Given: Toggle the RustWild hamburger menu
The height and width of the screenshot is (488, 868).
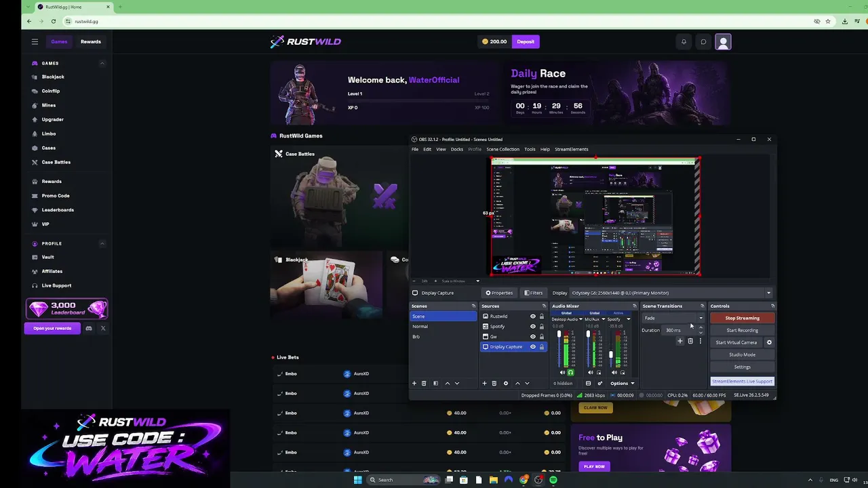Looking at the screenshot, I should click(35, 42).
